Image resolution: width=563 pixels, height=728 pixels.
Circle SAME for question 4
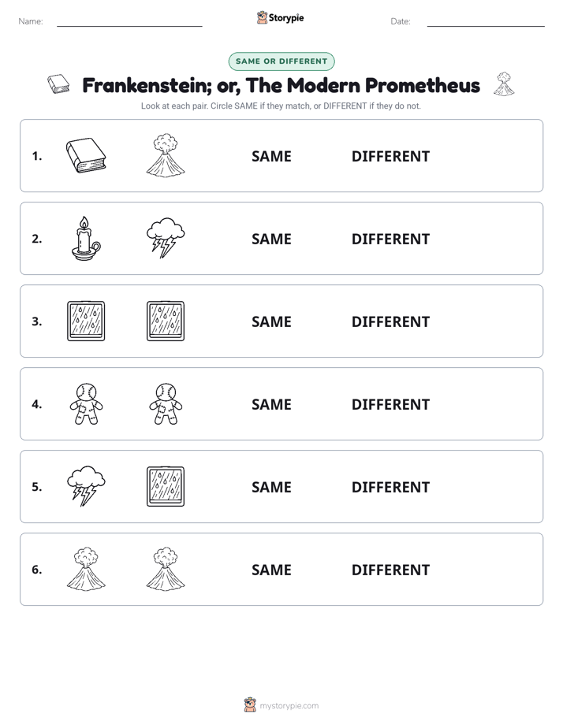(271, 404)
